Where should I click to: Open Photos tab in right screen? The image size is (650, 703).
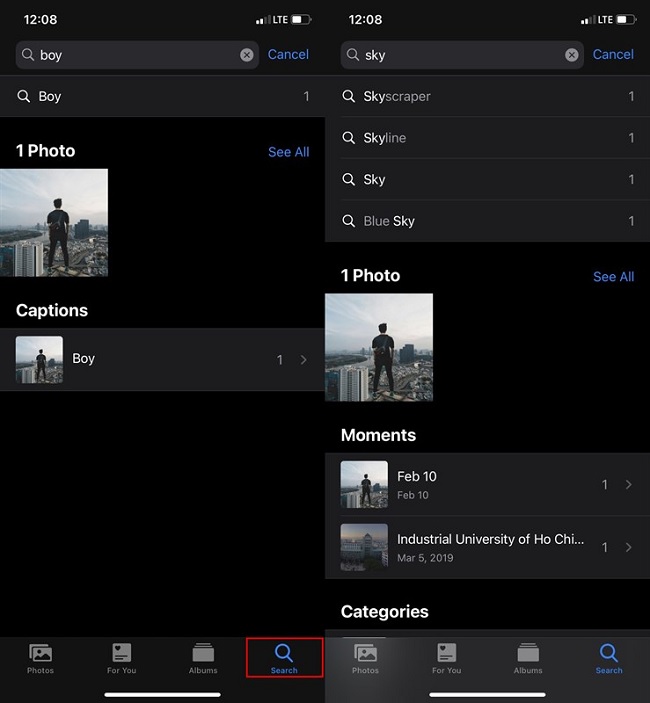click(365, 658)
